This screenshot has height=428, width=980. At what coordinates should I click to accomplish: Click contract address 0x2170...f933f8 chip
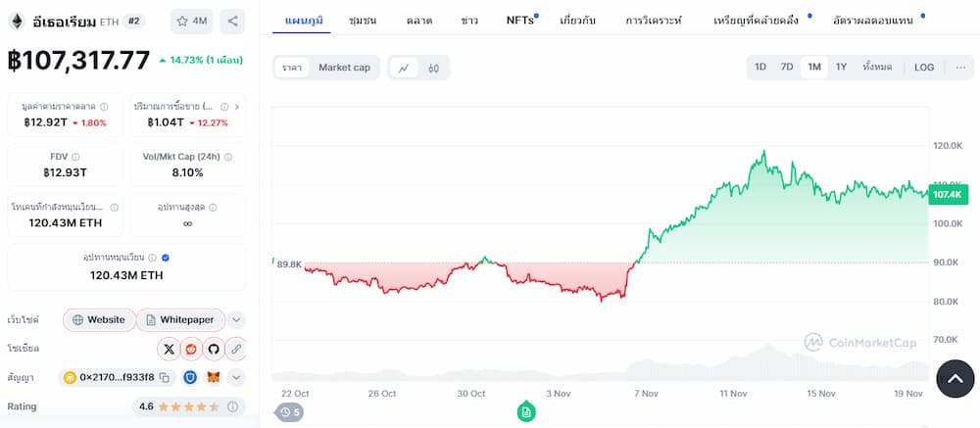click(x=117, y=377)
